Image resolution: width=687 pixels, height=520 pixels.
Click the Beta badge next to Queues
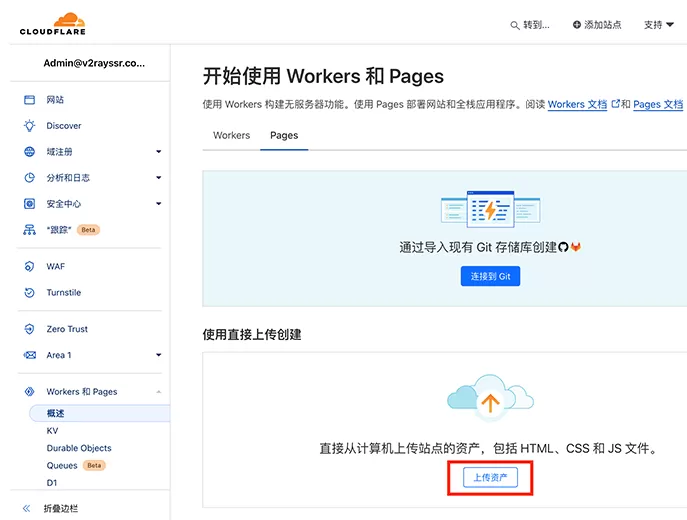tap(94, 465)
